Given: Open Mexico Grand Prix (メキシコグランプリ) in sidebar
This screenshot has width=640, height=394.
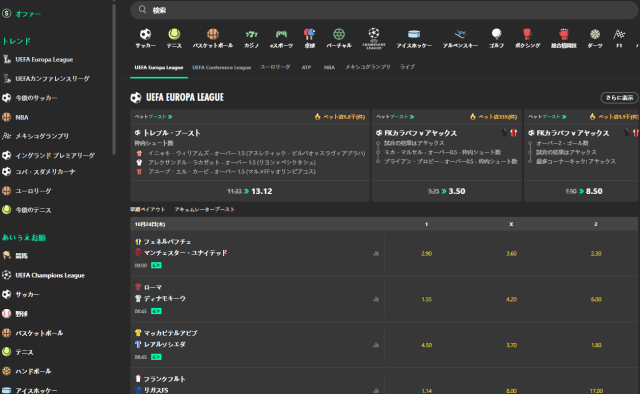Looking at the screenshot, I should (x=42, y=136).
